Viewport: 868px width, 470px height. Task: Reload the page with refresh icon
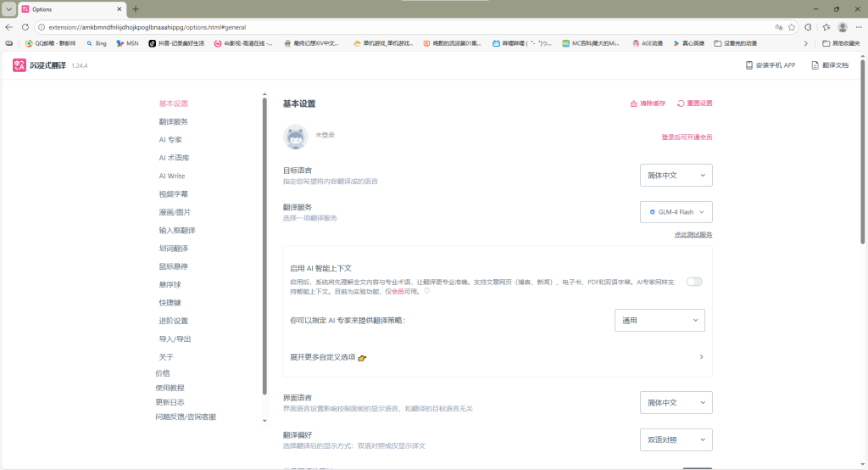(x=25, y=27)
